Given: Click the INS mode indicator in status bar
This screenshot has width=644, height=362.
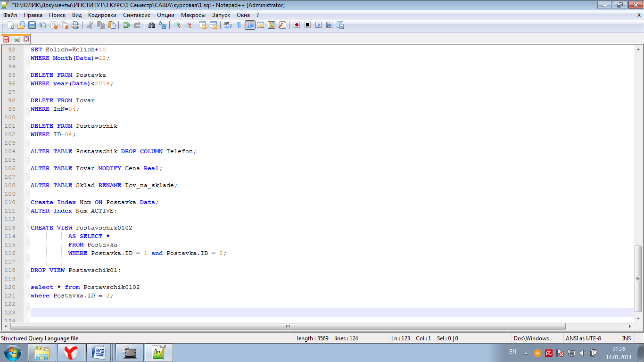Looking at the screenshot, I should [626, 338].
